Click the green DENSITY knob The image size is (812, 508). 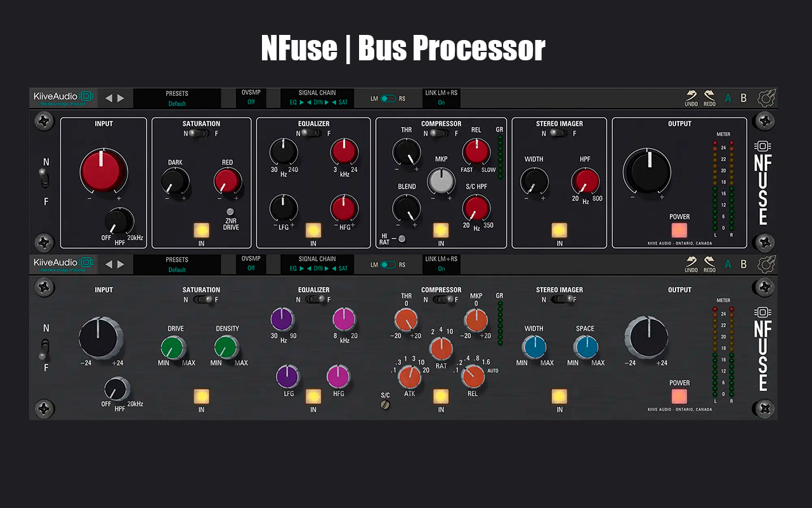(x=226, y=348)
